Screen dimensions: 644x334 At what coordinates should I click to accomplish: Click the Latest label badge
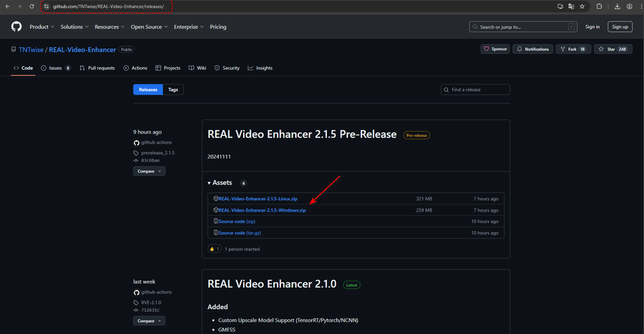pos(352,285)
